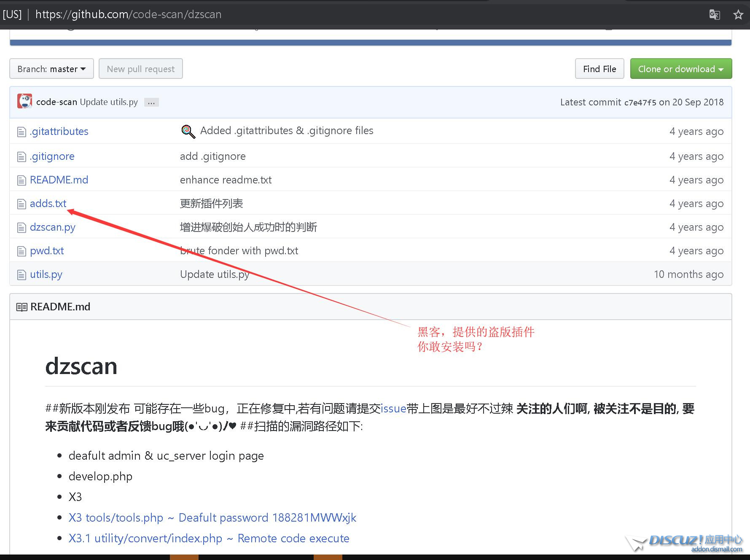Expand the Clone or download menu
The image size is (750, 560).
click(x=680, y=69)
